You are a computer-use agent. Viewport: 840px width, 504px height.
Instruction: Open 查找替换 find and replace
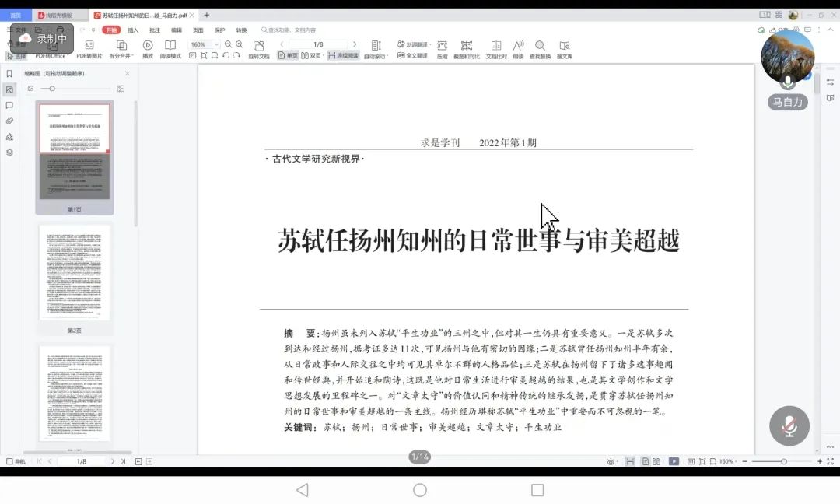click(x=540, y=46)
